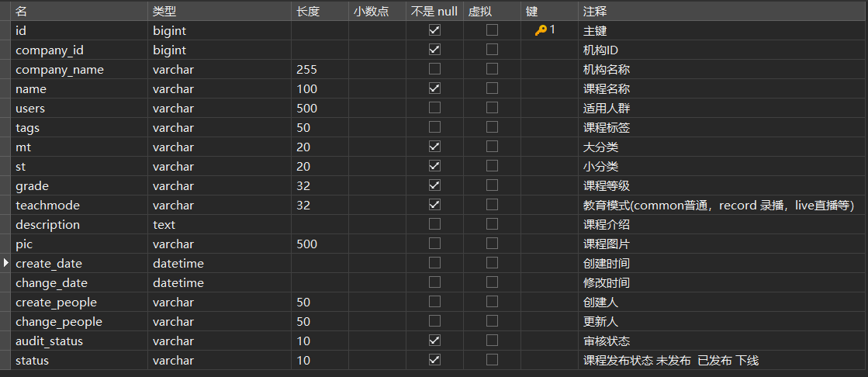Select the description field name
The image size is (868, 377).
[x=47, y=225]
